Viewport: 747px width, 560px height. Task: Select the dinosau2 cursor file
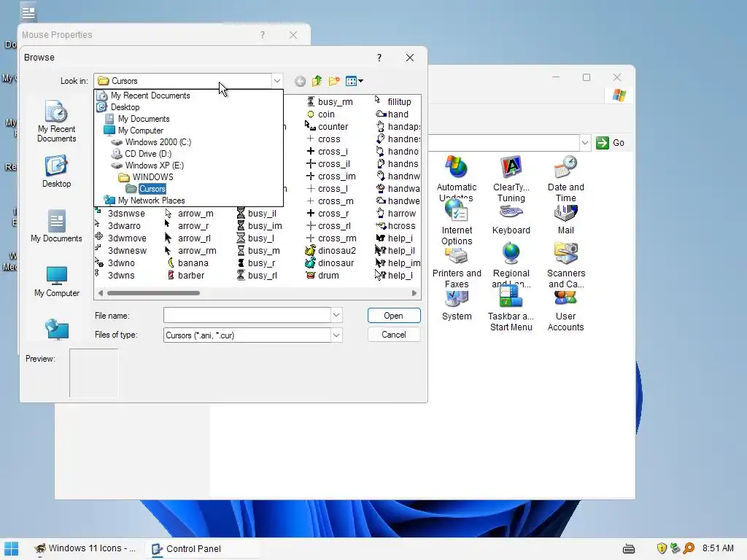[330, 251]
